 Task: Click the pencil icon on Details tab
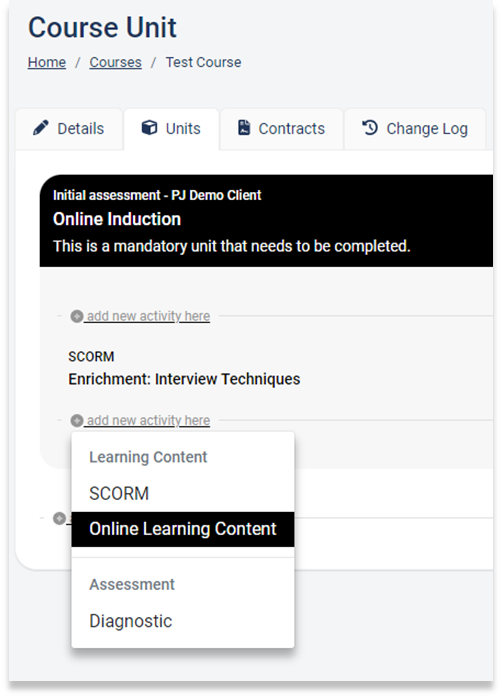(x=41, y=128)
